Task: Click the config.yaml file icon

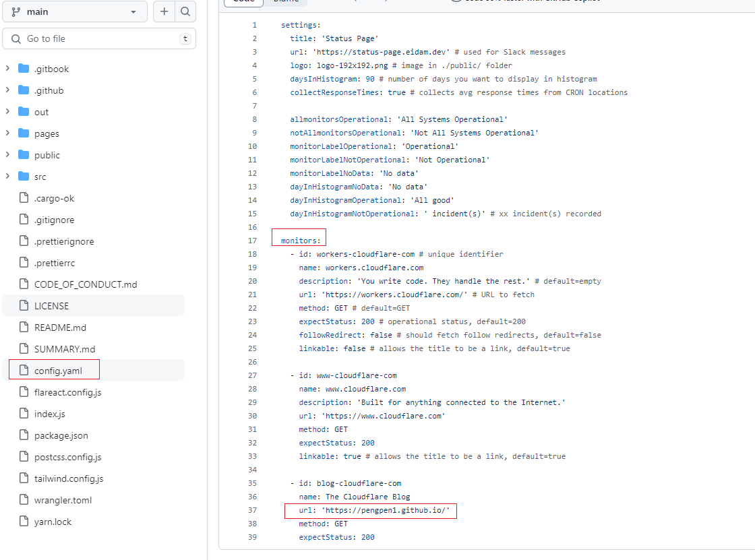Action: click(x=24, y=370)
